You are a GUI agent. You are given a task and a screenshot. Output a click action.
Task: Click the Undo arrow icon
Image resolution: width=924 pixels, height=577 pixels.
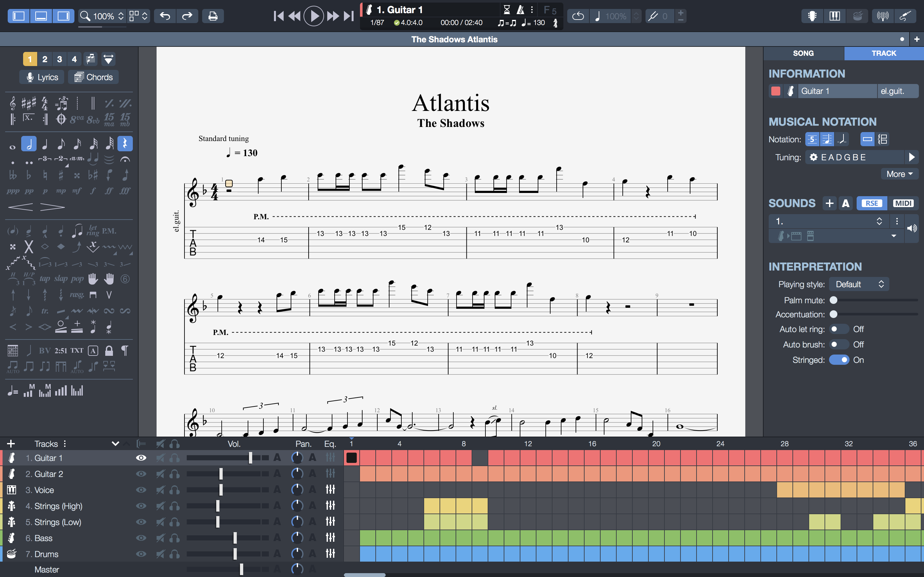click(x=165, y=16)
